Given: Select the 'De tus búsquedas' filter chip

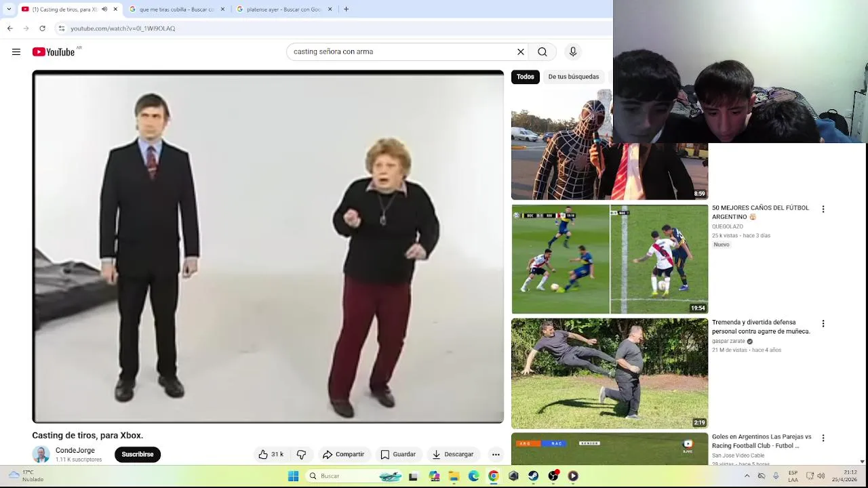Looking at the screenshot, I should point(574,77).
